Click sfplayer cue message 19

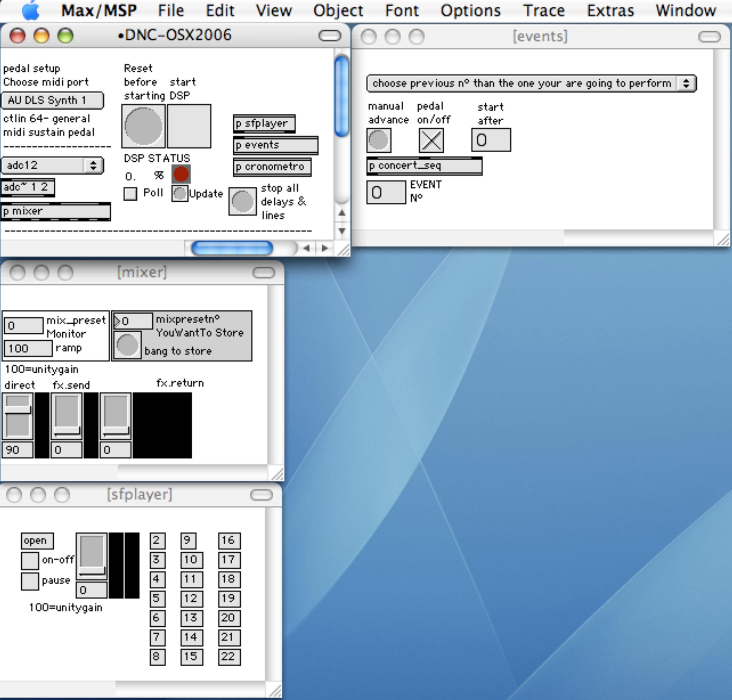point(229,599)
